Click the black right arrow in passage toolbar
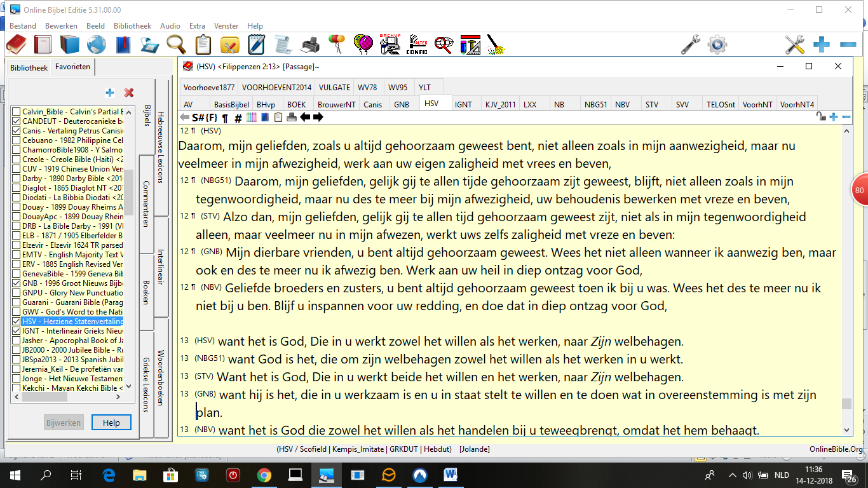 tap(318, 117)
